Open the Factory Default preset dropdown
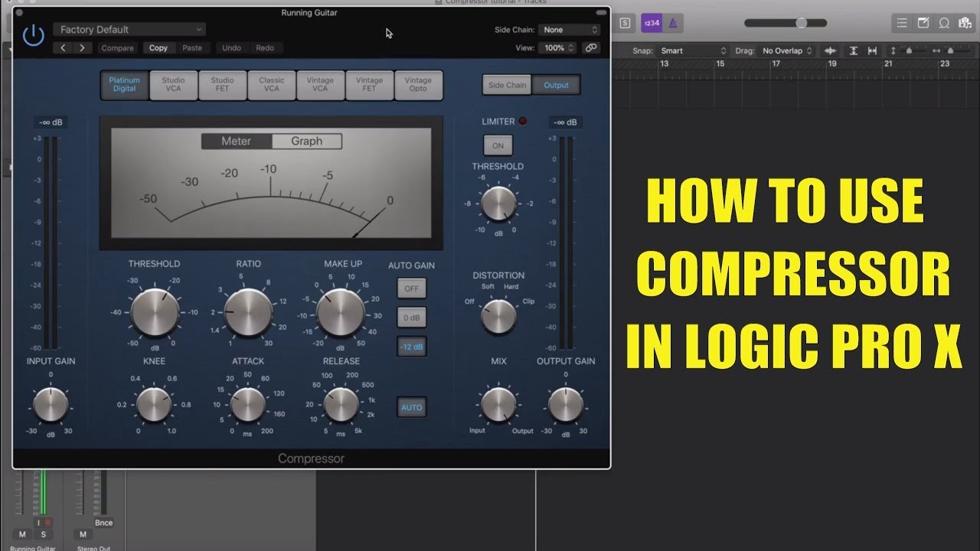980x551 pixels. click(130, 30)
